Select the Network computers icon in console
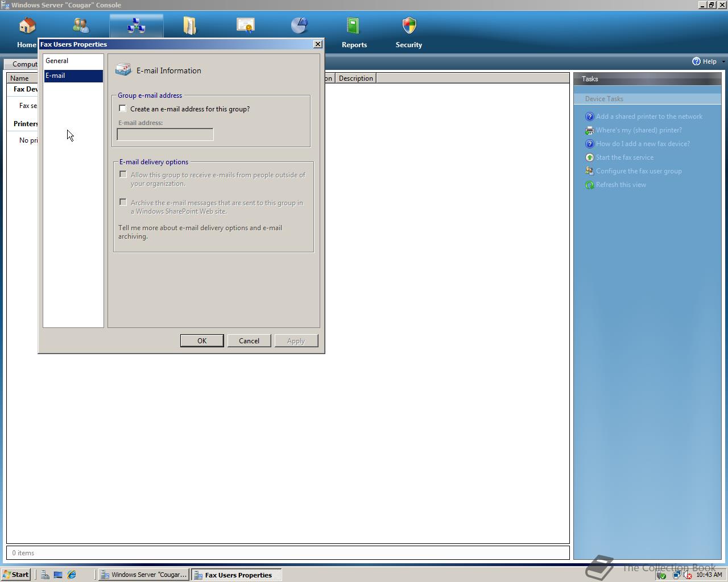 (136, 26)
